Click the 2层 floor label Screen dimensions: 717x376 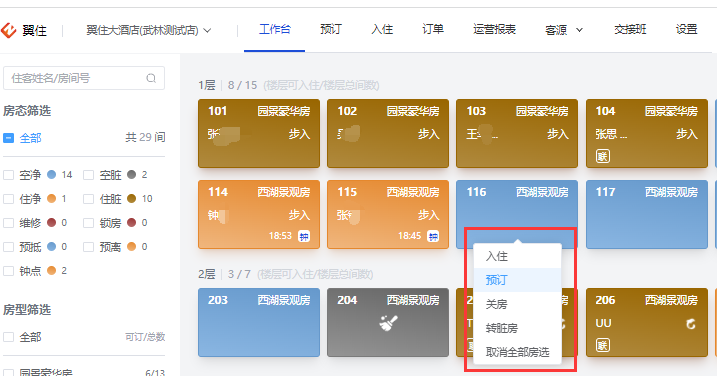pos(207,274)
